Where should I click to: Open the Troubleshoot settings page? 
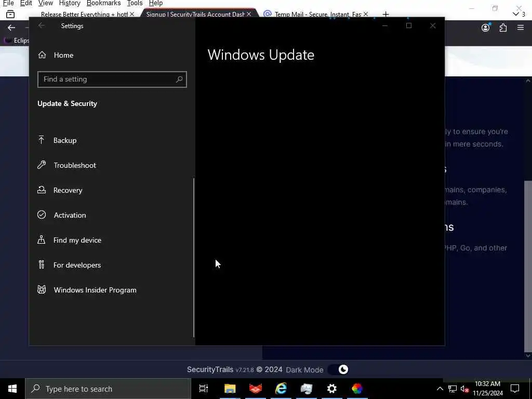(75, 165)
